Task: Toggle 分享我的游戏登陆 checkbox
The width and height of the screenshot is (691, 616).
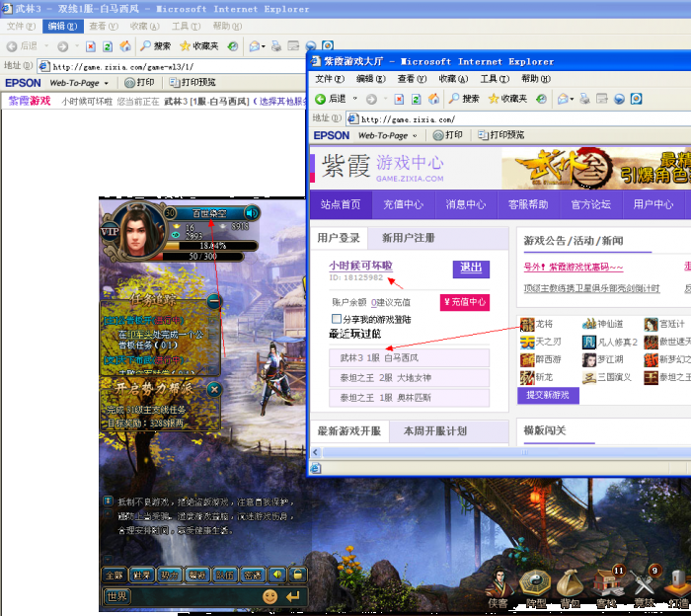Action: 337,319
